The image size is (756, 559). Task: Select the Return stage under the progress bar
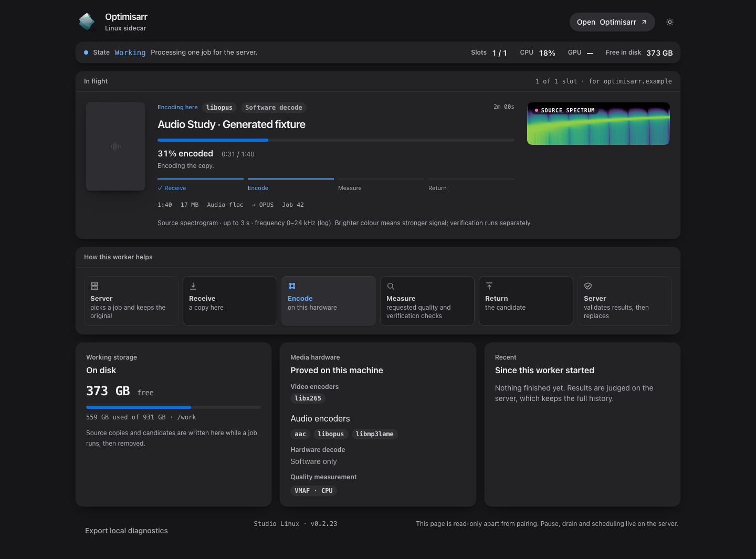pos(437,188)
